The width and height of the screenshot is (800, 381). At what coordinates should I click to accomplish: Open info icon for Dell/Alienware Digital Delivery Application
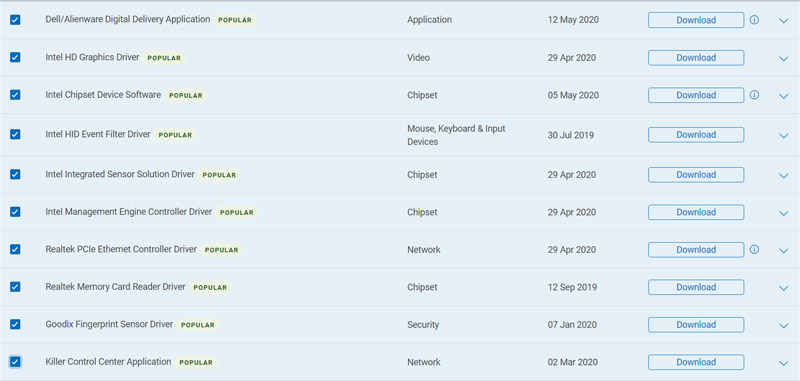click(754, 20)
